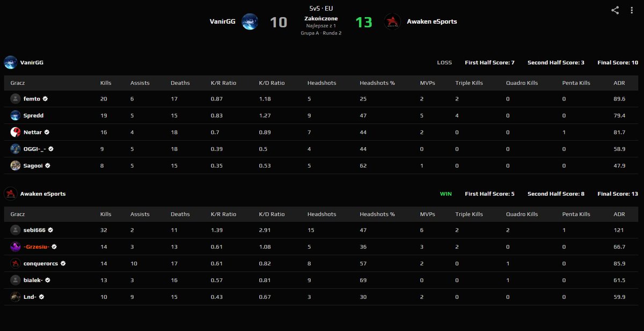The height and width of the screenshot is (331, 644).
Task: Click the WIN label for Awaken eSports
Action: [446, 193]
